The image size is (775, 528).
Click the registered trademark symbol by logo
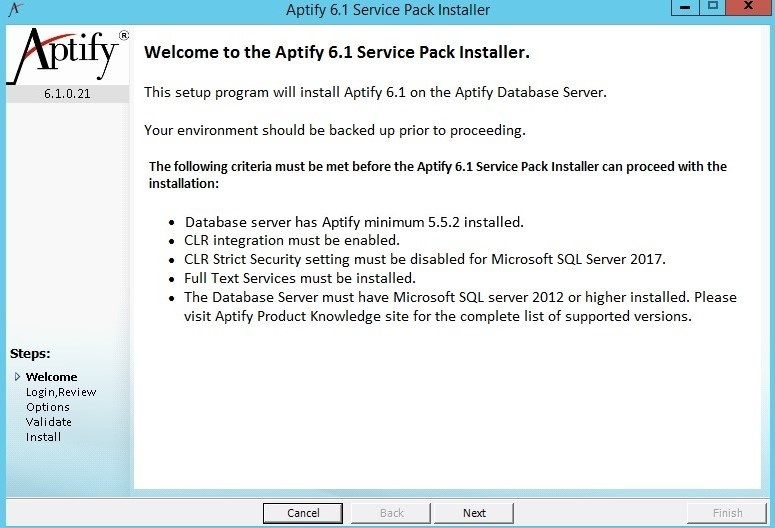click(x=124, y=35)
